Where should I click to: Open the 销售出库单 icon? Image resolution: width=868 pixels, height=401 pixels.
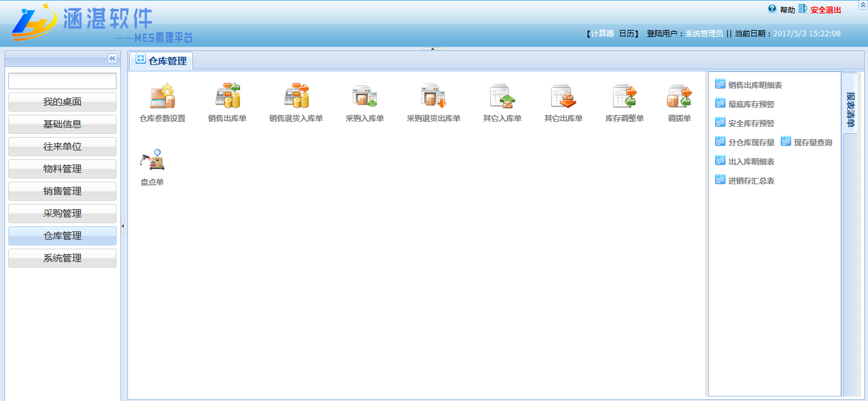[227, 96]
